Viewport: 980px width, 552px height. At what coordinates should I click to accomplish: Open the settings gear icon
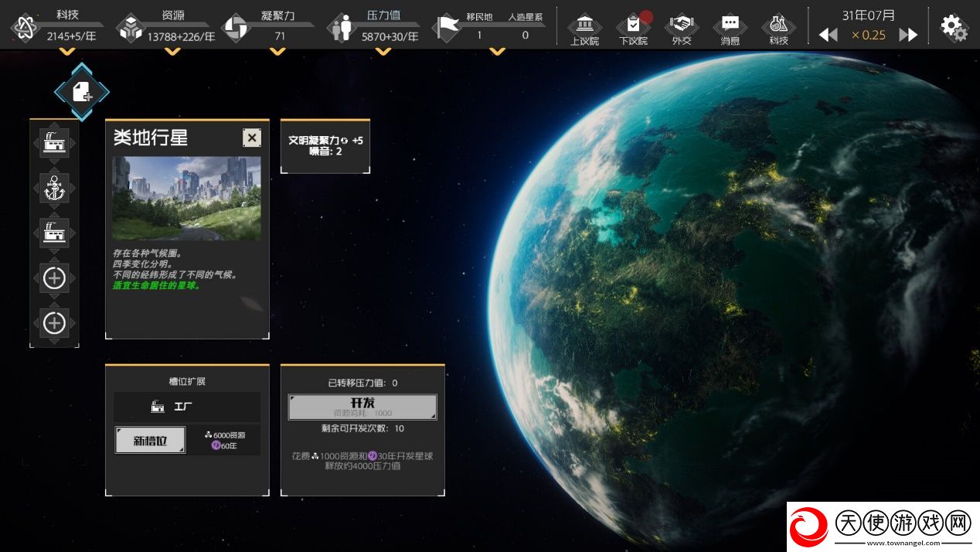tap(954, 28)
